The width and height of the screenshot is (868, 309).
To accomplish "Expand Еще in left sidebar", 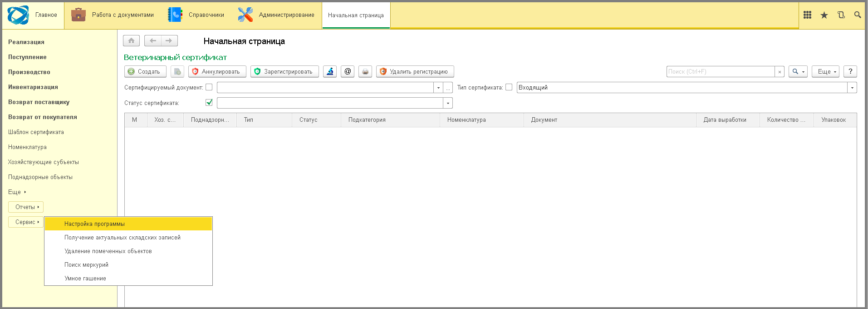I will (17, 192).
